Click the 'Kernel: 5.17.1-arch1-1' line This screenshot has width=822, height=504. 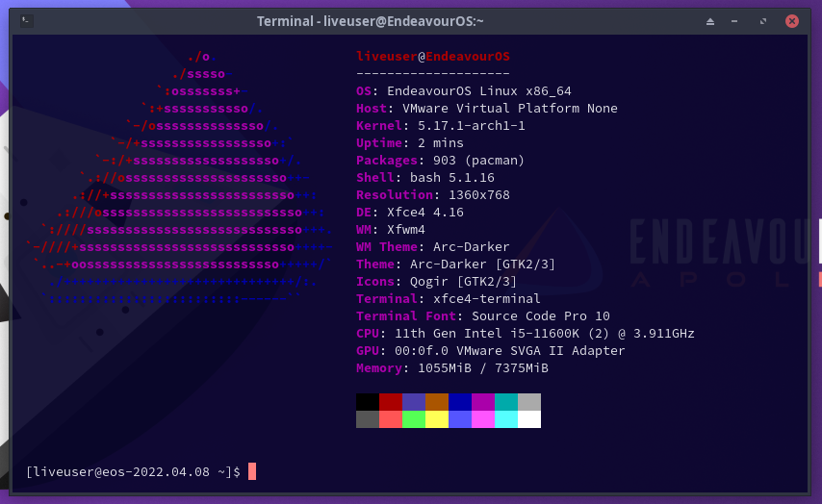[x=441, y=126]
